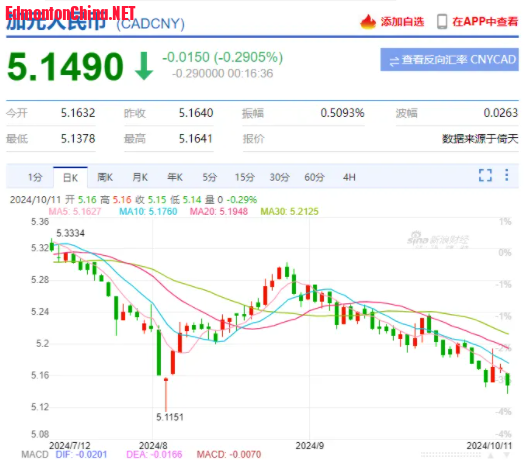Choose the 15分 interval tab
The height and width of the screenshot is (469, 525).
(245, 177)
